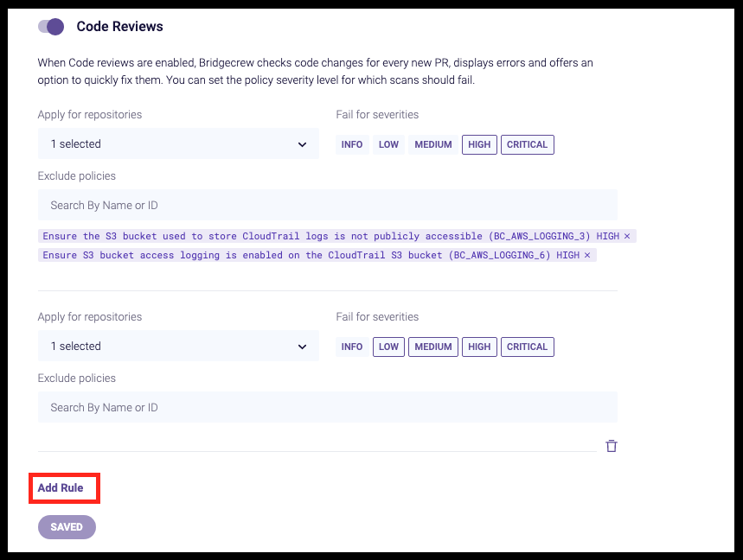
Task: Click the SAVED button
Action: [x=67, y=527]
